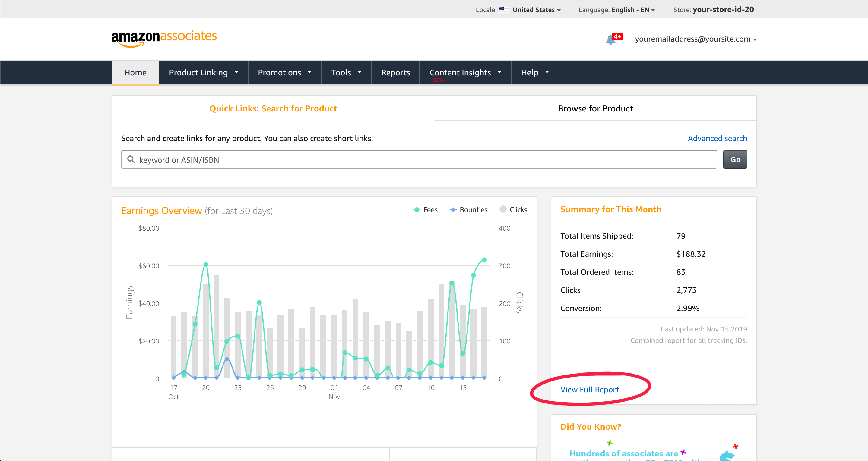Viewport: 868px width, 461px height.
Task: Open the View Full Report link
Action: (589, 390)
